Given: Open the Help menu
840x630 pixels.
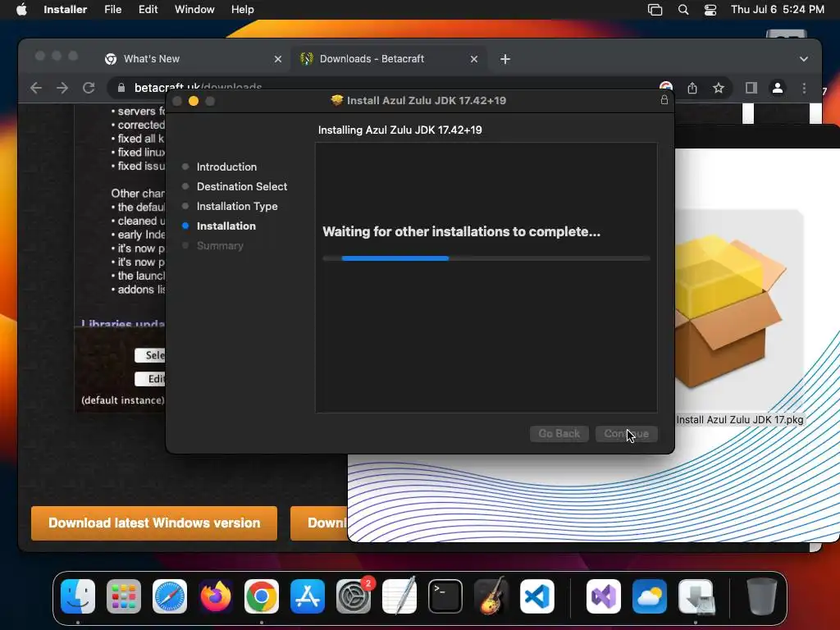Looking at the screenshot, I should 242,10.
